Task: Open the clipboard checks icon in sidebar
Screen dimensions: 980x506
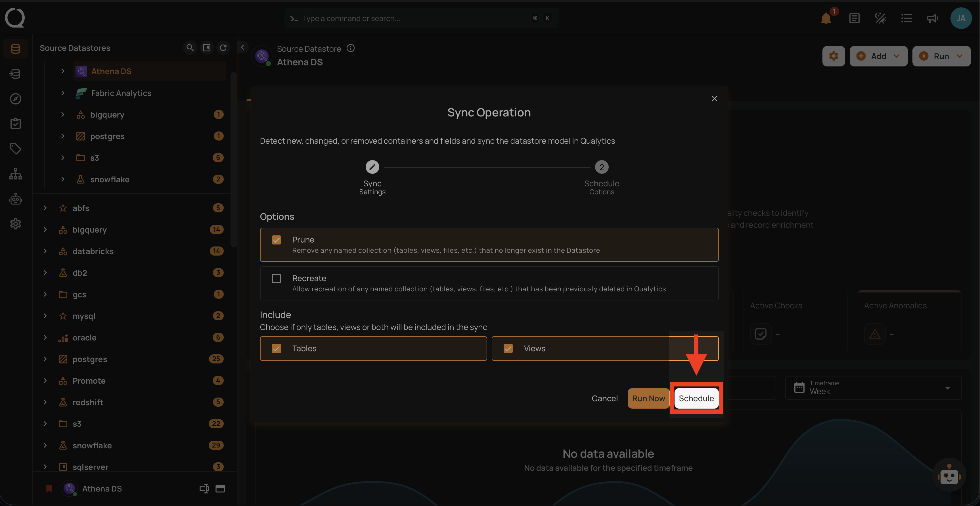Action: pos(15,123)
